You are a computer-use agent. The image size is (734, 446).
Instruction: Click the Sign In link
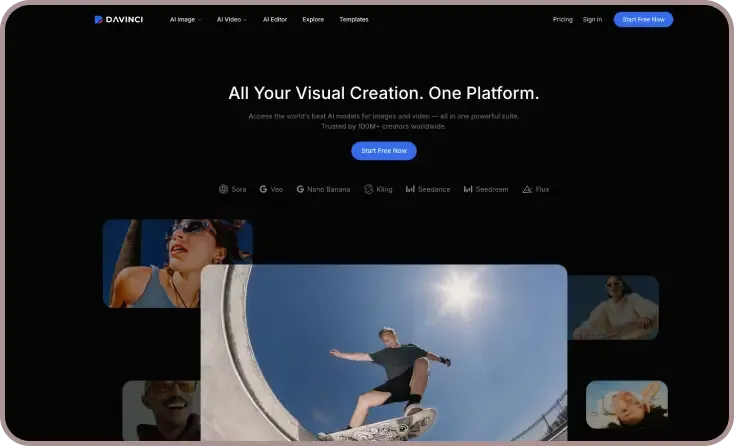(x=592, y=20)
